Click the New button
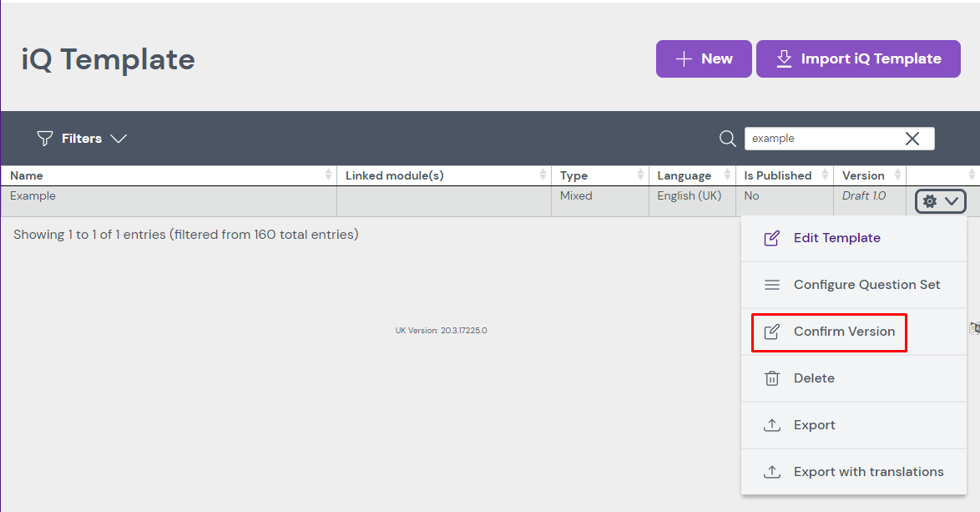Viewport: 980px width, 512px height. click(704, 58)
